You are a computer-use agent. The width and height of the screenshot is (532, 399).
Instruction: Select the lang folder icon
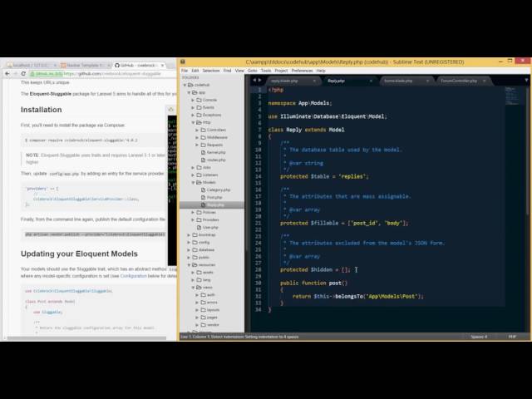(x=199, y=280)
